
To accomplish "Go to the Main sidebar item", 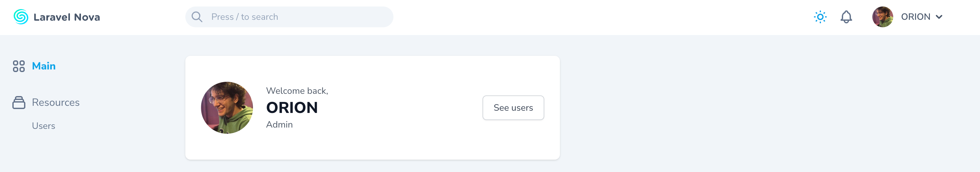I will click(x=44, y=66).
